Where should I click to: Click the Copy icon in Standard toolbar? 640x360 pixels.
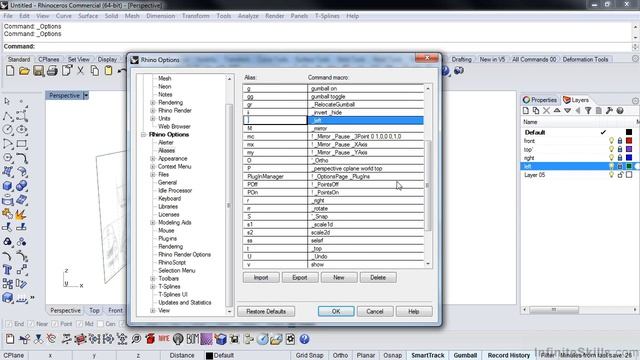(x=94, y=71)
